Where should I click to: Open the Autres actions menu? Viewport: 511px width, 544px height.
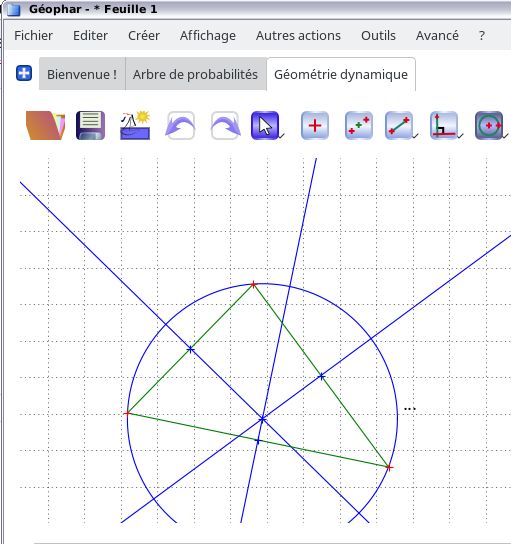pyautogui.click(x=298, y=35)
